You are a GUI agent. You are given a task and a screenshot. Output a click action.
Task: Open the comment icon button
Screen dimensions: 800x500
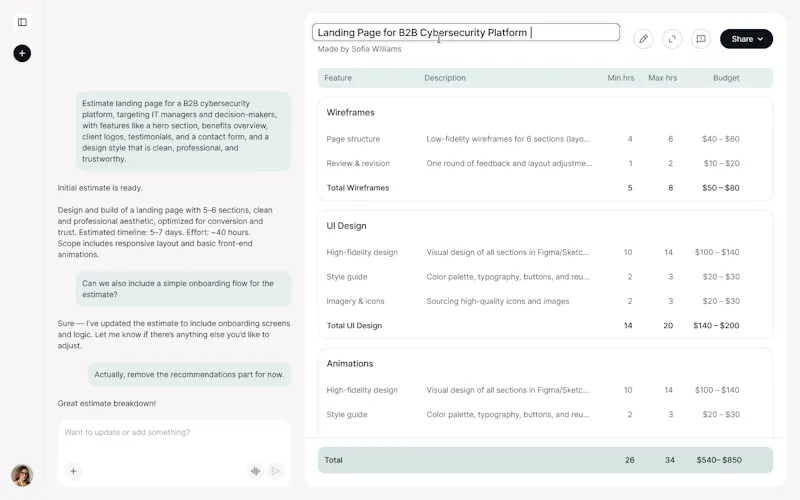(701, 39)
